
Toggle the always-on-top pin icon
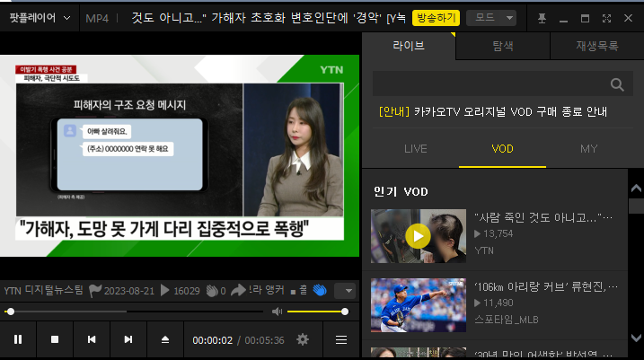pos(543,18)
